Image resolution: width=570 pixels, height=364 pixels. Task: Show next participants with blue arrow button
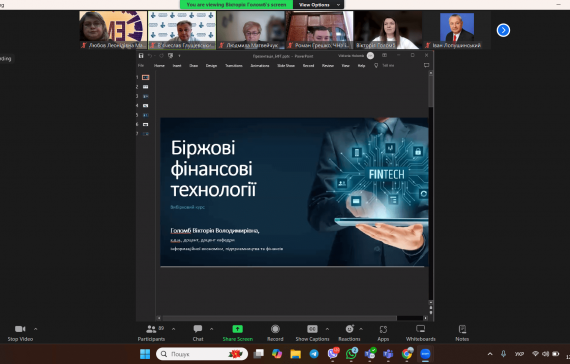click(503, 30)
